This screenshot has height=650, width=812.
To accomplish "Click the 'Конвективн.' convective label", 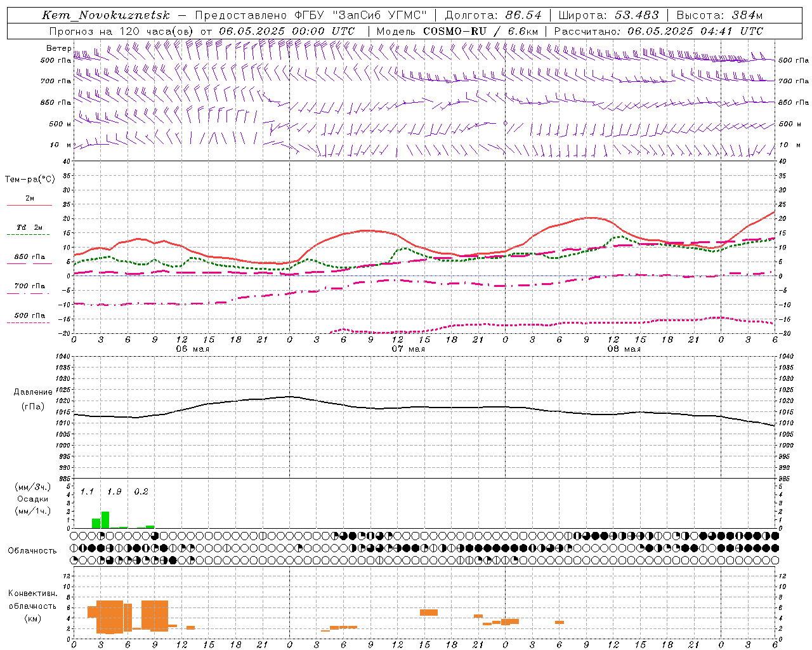I will coord(32,594).
